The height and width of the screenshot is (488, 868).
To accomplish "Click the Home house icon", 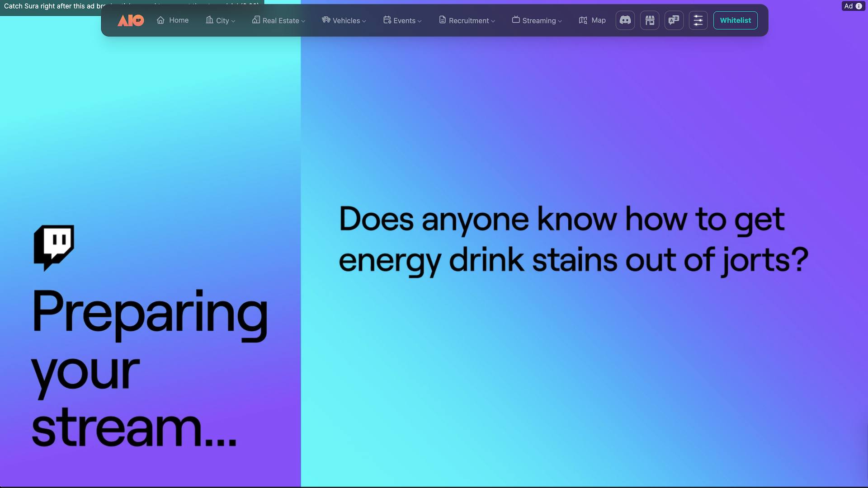I will click(x=160, y=20).
